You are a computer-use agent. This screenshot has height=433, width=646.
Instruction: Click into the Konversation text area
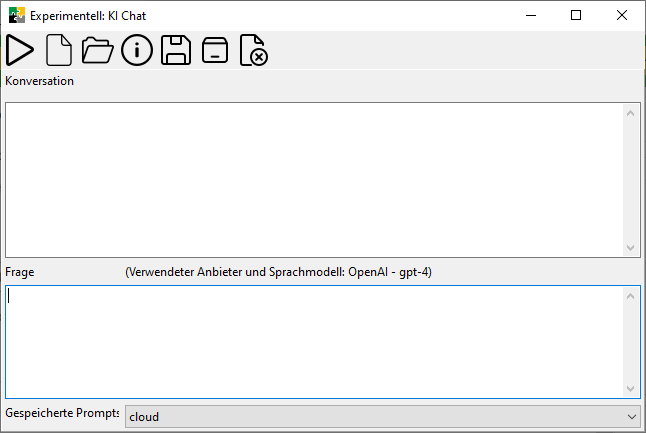point(310,178)
